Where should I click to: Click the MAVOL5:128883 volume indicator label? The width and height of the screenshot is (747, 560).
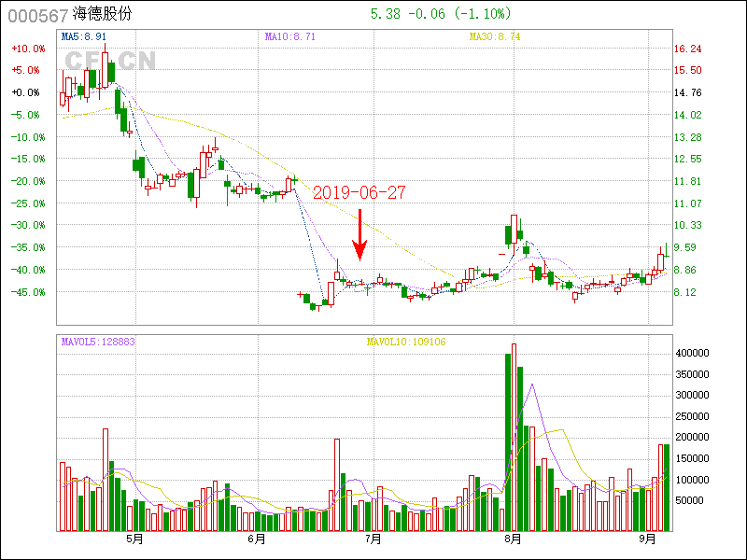click(x=98, y=342)
